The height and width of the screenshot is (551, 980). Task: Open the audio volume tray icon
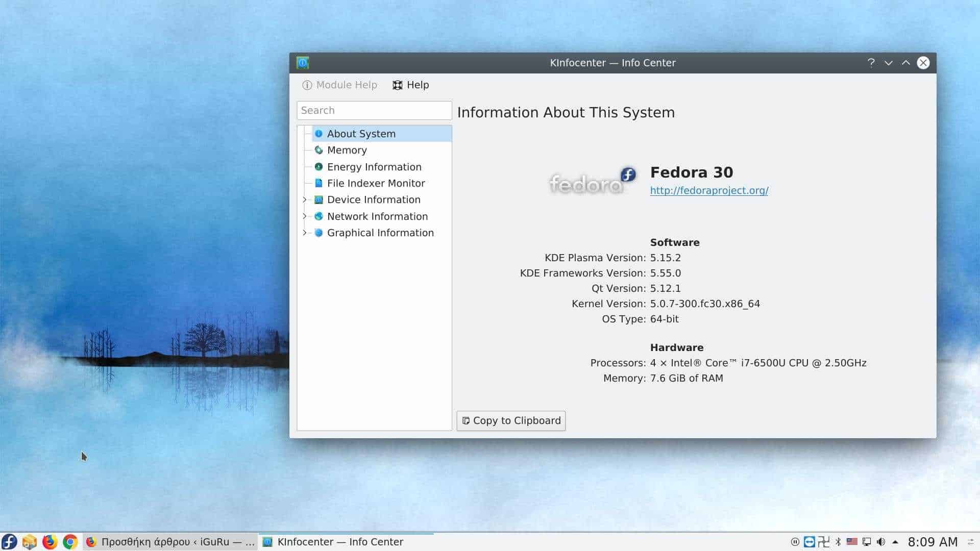click(x=881, y=542)
